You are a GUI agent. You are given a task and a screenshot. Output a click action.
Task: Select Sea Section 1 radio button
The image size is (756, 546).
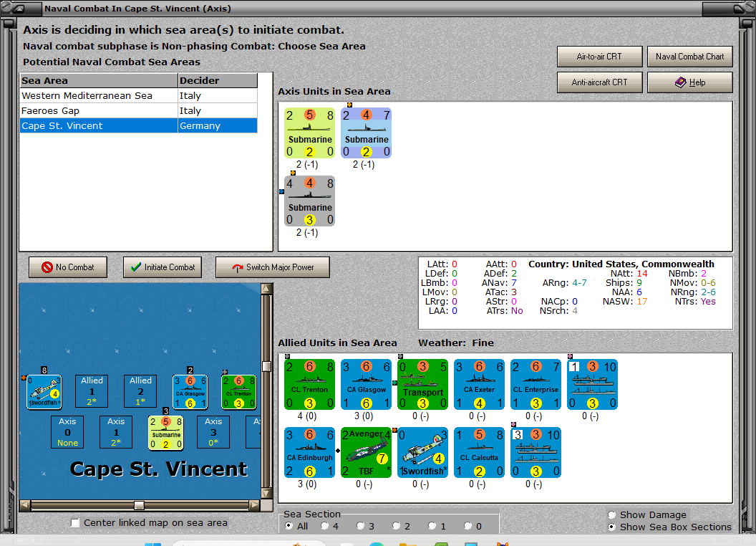pos(432,526)
